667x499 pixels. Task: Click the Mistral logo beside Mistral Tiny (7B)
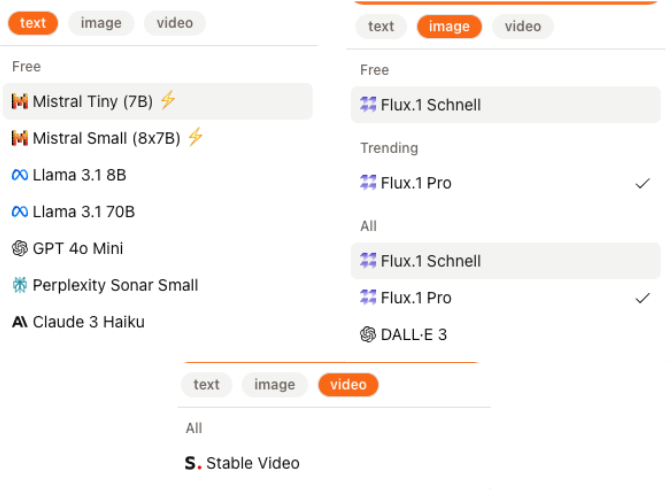[x=20, y=101]
